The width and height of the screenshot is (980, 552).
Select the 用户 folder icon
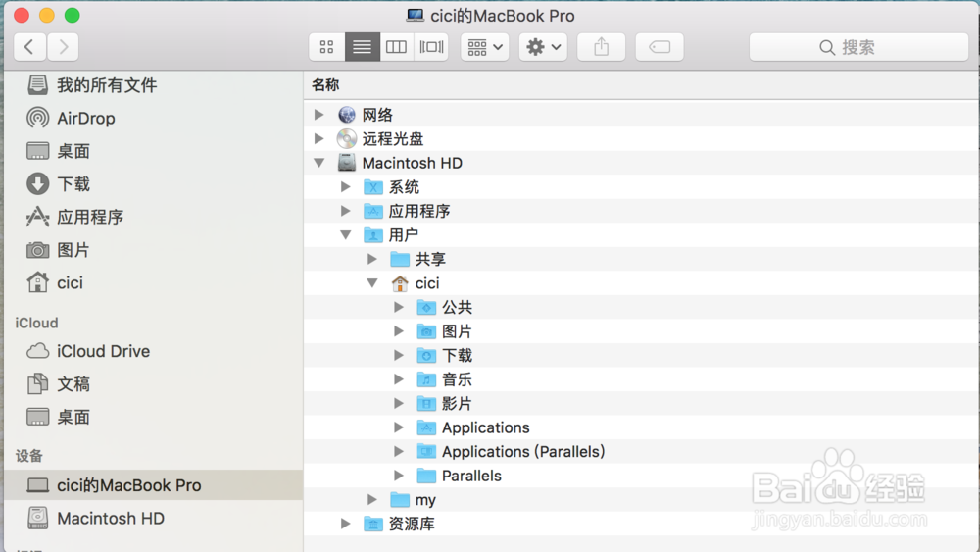tap(373, 234)
